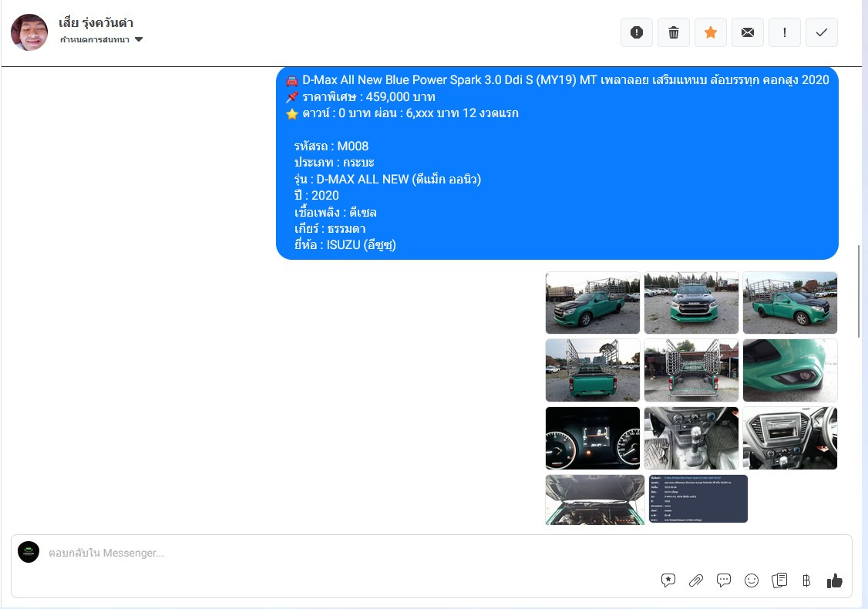
Task: Click the year line ปี : 2020
Action: pos(316,196)
